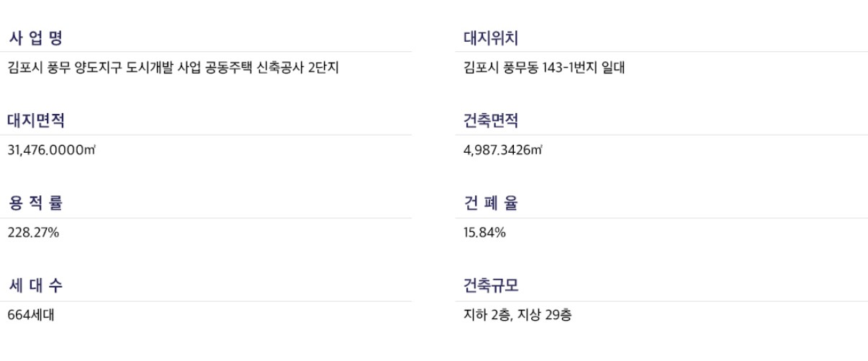Click the 대지위치 heading
This screenshot has width=868, height=361.
[491, 38]
